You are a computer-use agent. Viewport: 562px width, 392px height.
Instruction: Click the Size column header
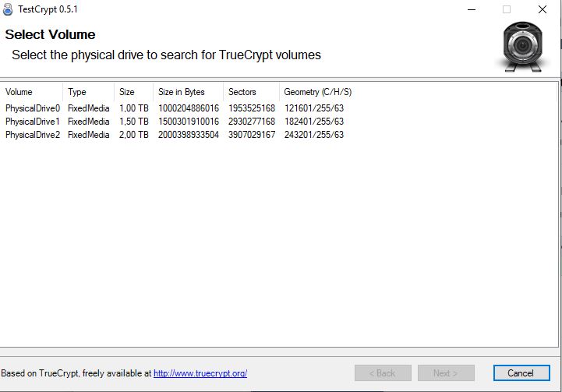(x=134, y=92)
